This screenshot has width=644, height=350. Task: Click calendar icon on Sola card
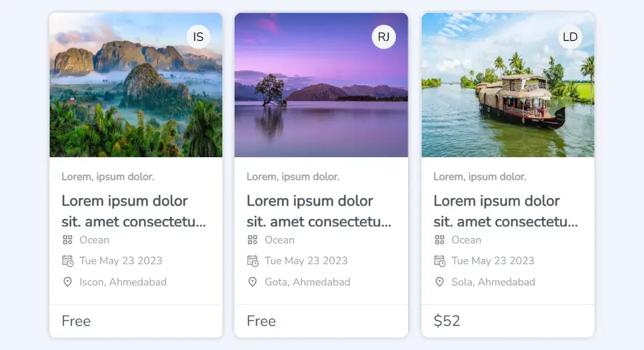click(439, 261)
